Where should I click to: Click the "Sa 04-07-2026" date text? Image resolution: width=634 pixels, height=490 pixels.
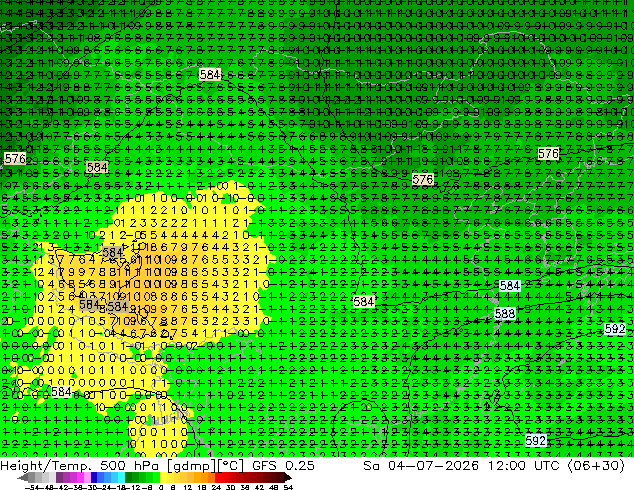pos(421,466)
